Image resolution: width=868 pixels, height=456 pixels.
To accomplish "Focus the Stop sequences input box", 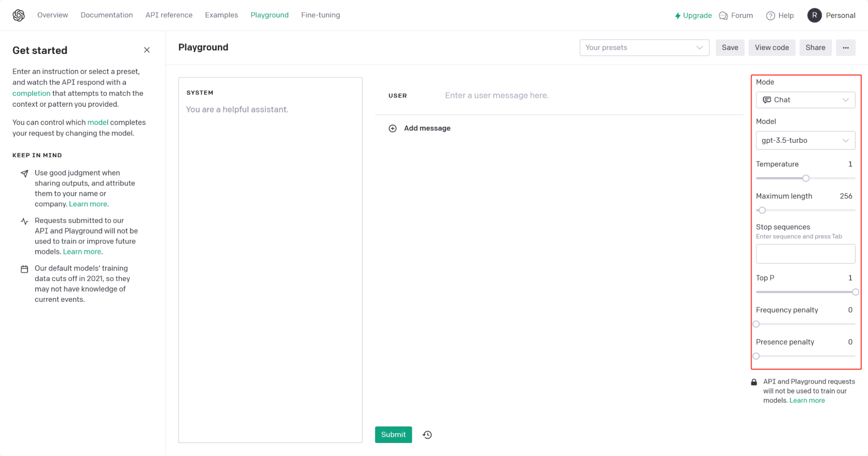I will [x=805, y=254].
